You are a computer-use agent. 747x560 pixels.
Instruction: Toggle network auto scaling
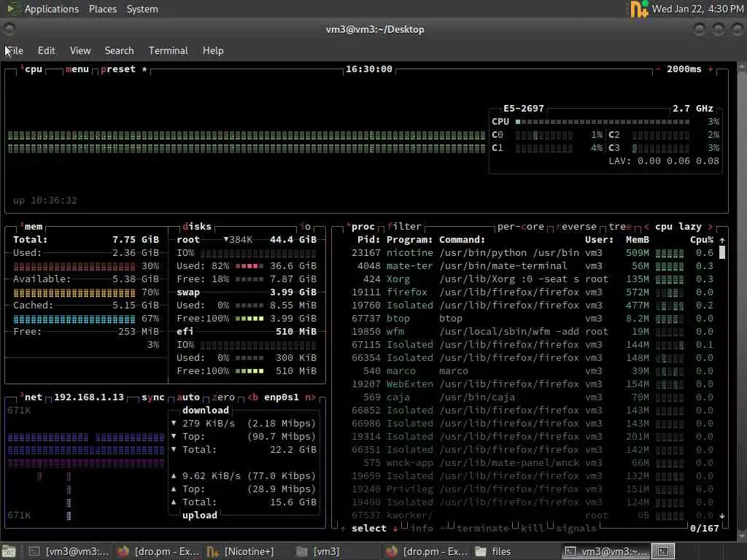(188, 397)
